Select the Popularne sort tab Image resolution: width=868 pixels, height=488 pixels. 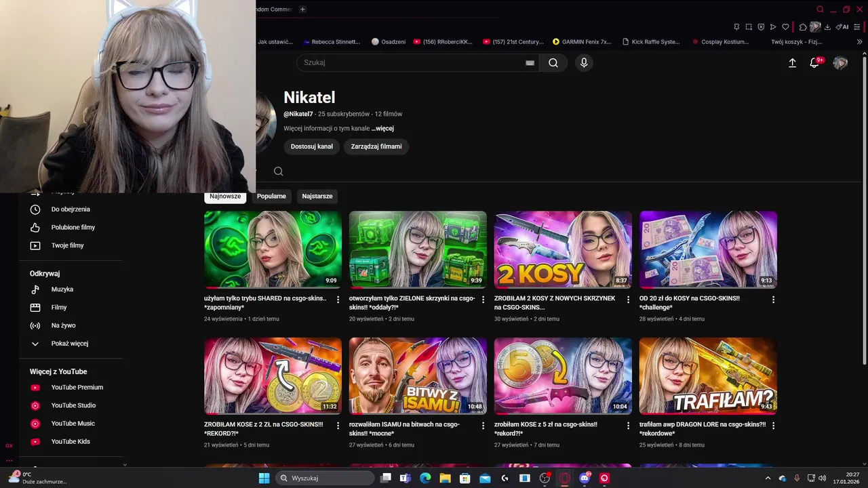[271, 196]
